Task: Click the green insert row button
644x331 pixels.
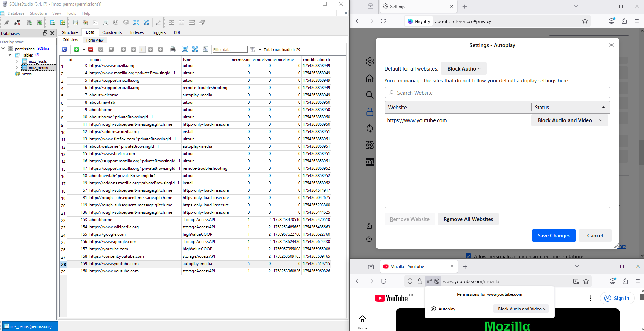Action: [x=76, y=49]
